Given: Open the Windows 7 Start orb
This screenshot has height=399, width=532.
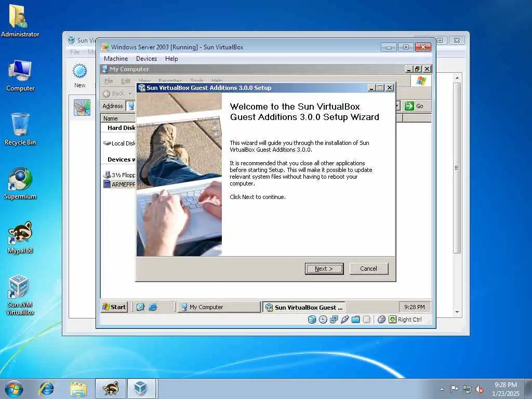Looking at the screenshot, I should pyautogui.click(x=14, y=389).
